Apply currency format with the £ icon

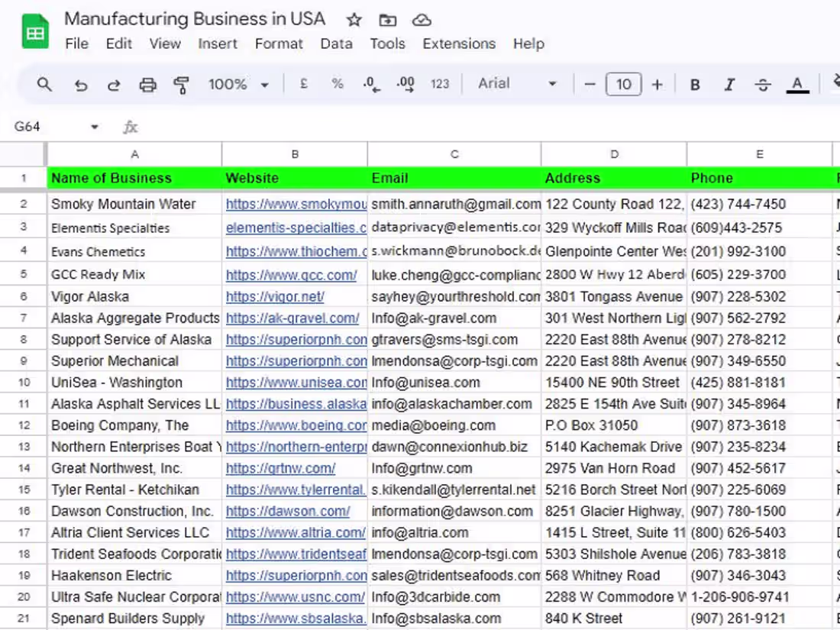tap(303, 84)
